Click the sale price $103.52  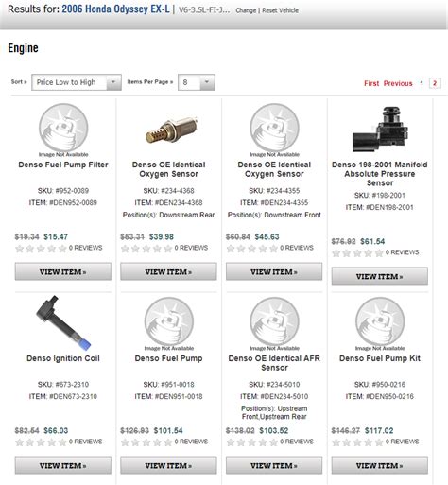274,430
